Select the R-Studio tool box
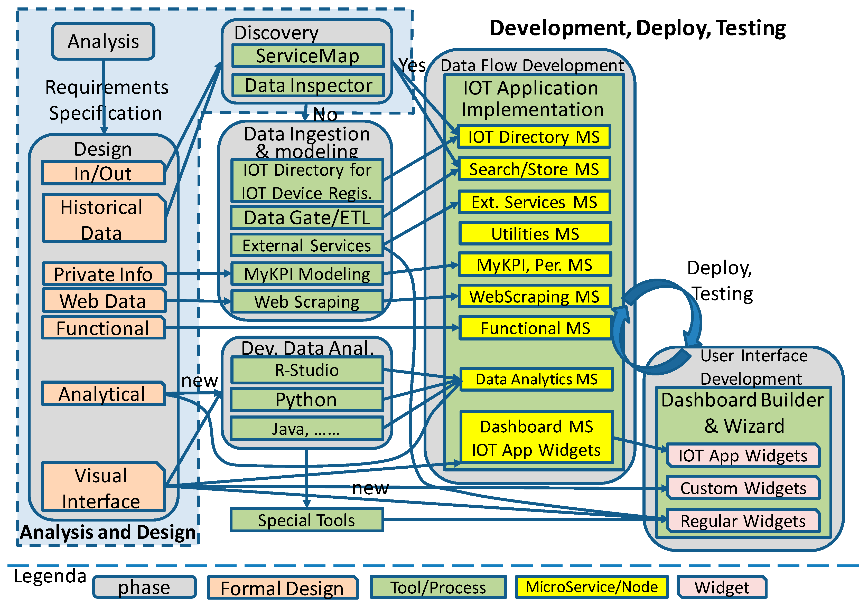This screenshot has height=606, width=868. click(307, 370)
